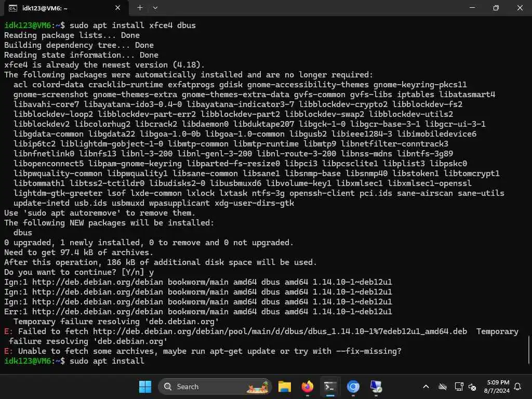Click the 'Failed to fetch' error line

pos(261,336)
